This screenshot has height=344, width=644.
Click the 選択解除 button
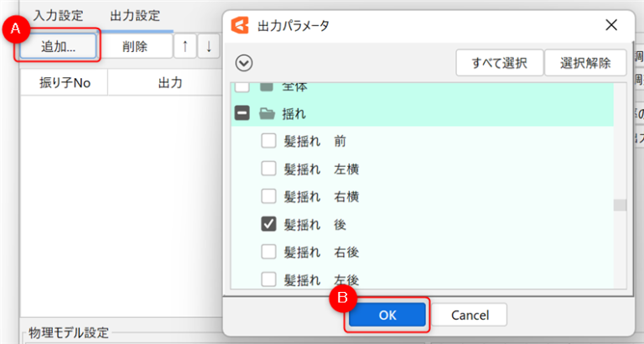coord(585,62)
